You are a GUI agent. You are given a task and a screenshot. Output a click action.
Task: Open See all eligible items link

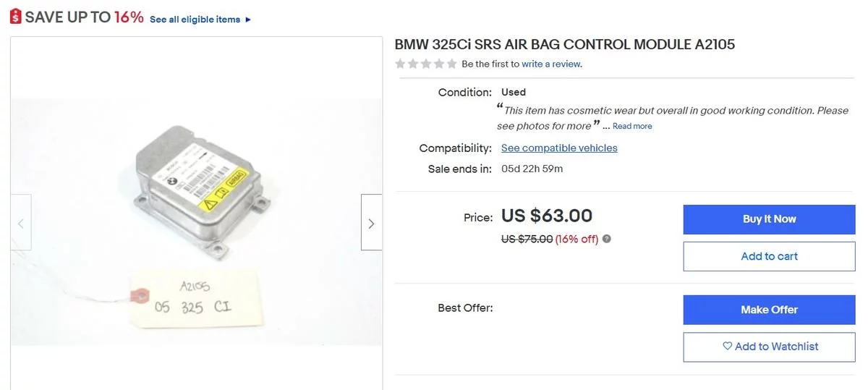(195, 20)
